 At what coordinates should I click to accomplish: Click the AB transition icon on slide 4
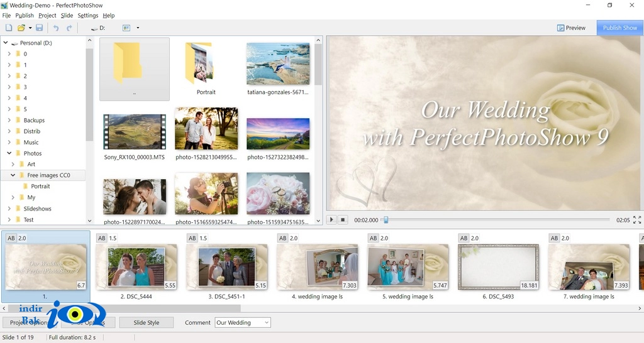[282, 238]
